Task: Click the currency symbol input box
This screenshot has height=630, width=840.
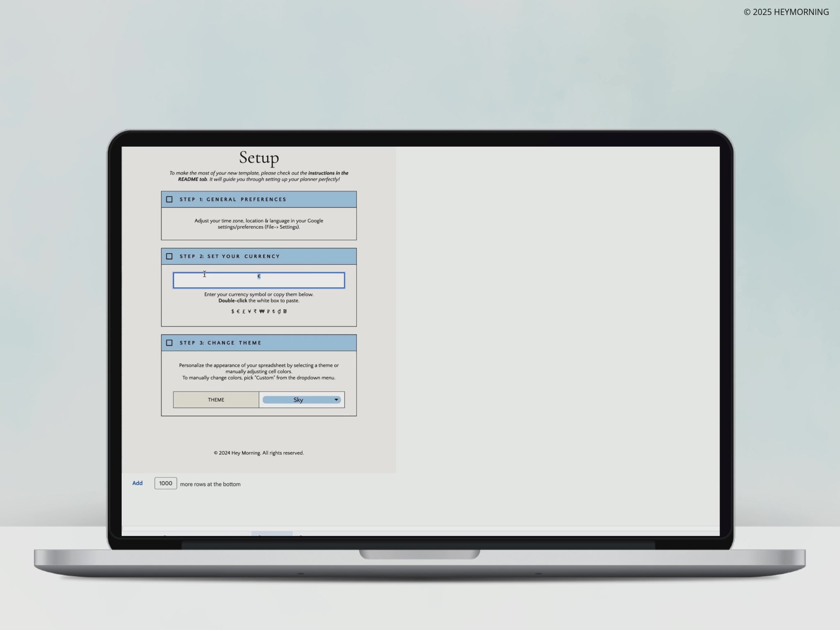Action: [x=259, y=280]
